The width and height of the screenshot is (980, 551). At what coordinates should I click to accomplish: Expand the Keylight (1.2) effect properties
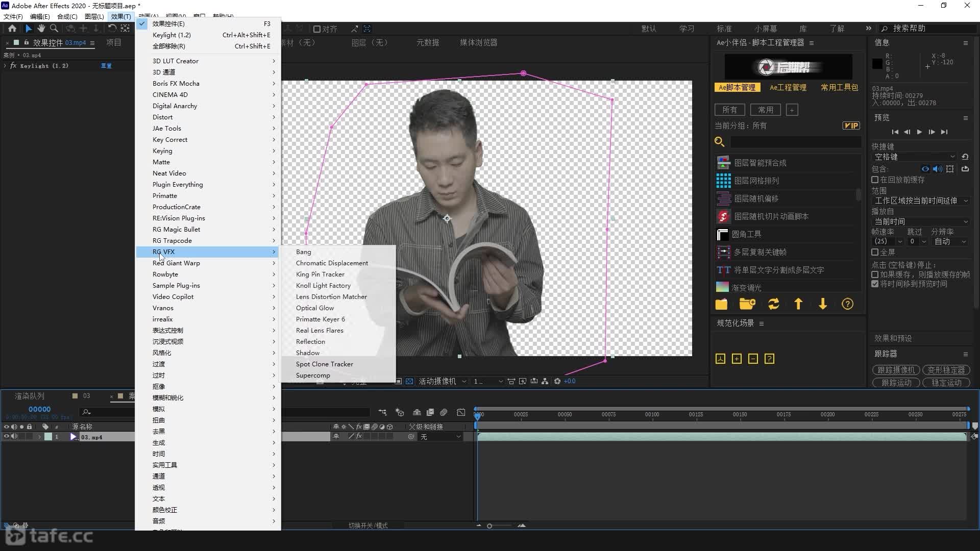point(5,66)
